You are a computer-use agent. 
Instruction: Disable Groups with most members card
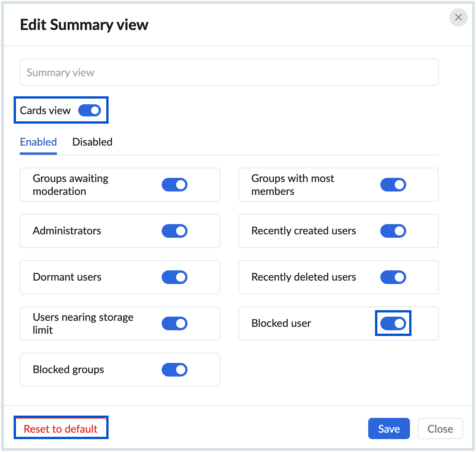click(x=393, y=185)
